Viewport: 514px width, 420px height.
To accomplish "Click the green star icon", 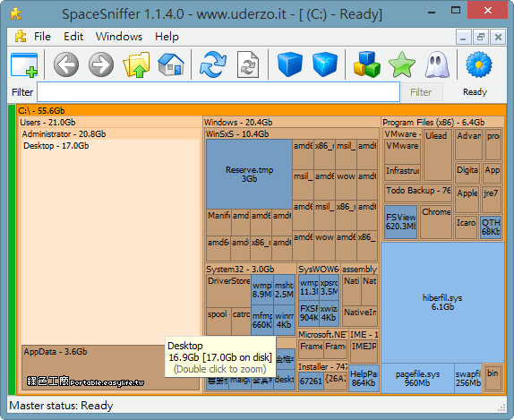I will [402, 65].
